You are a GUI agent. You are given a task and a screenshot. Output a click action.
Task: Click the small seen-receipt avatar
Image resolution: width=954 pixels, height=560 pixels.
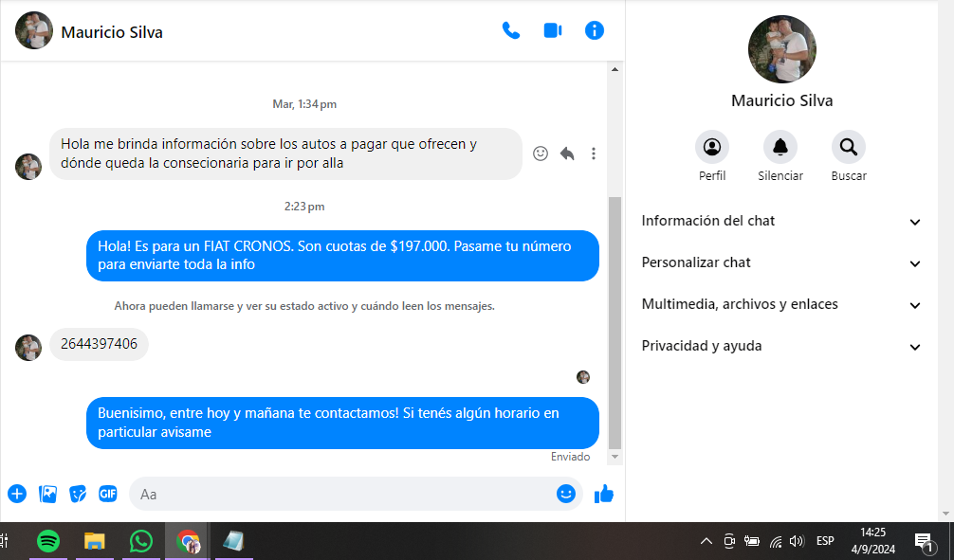(x=583, y=377)
